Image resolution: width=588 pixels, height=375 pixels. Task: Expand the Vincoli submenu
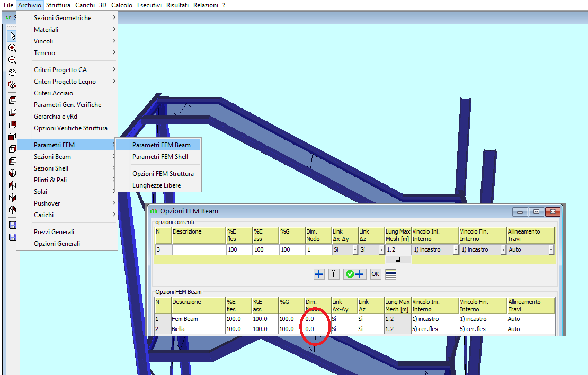tap(67, 41)
